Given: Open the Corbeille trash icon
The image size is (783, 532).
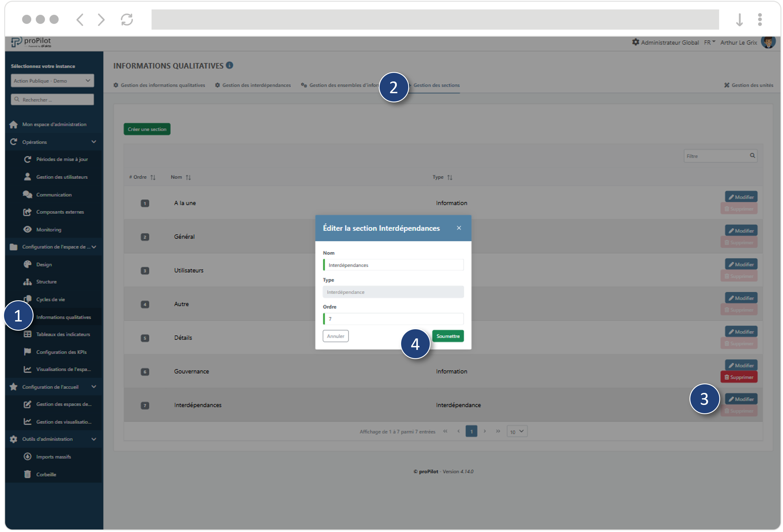Looking at the screenshot, I should (x=28, y=474).
